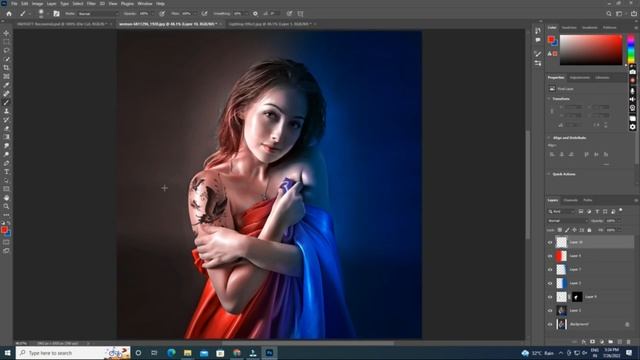
Task: Click the rainbow hue slider strip
Action: click(x=631, y=50)
